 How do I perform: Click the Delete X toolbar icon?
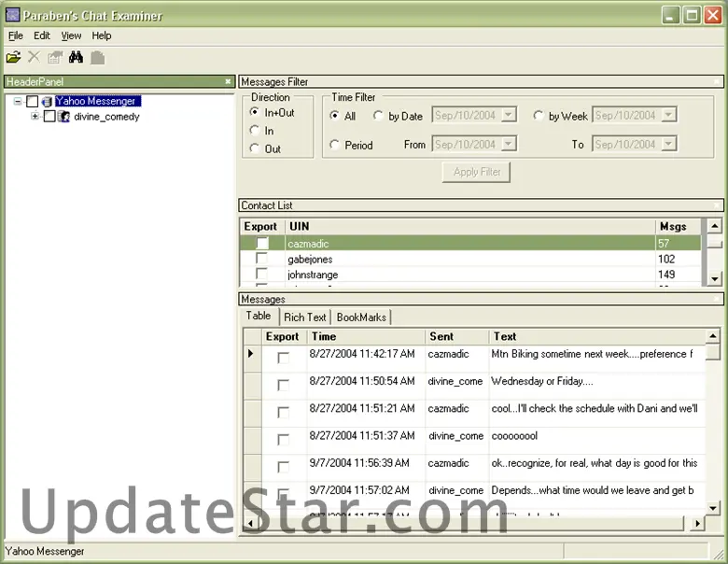click(x=34, y=57)
